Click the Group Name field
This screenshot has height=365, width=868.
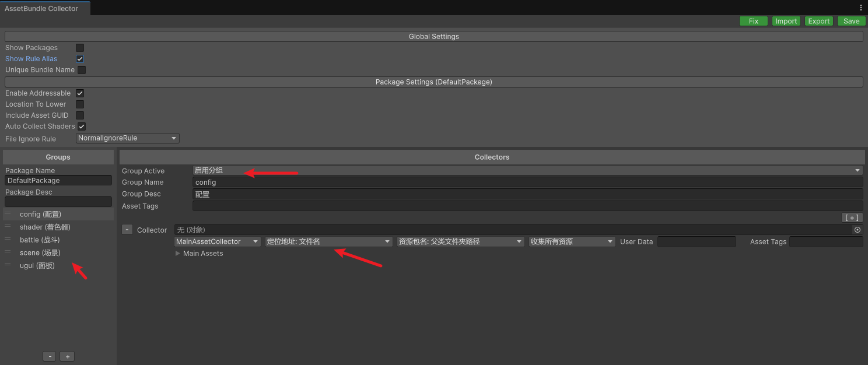click(528, 182)
